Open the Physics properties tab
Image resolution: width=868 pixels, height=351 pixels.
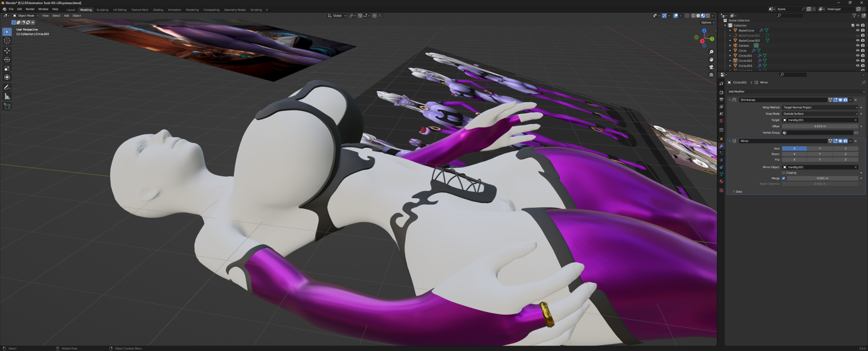click(721, 160)
